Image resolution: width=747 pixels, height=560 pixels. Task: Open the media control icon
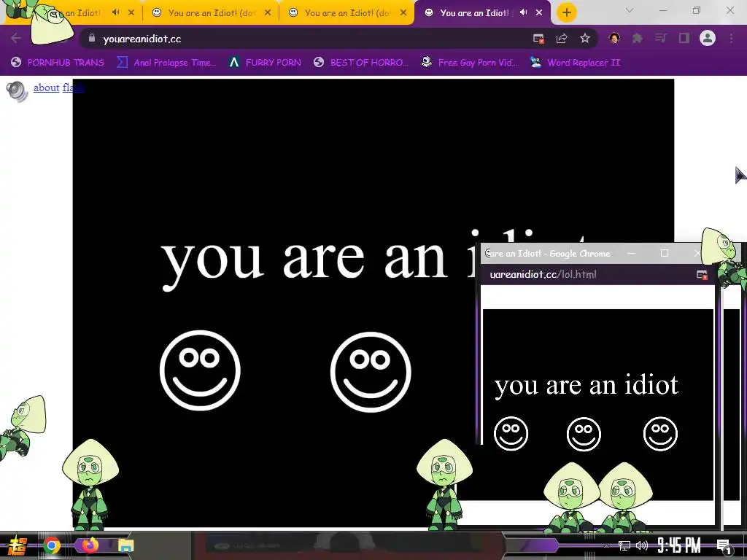coord(660,38)
